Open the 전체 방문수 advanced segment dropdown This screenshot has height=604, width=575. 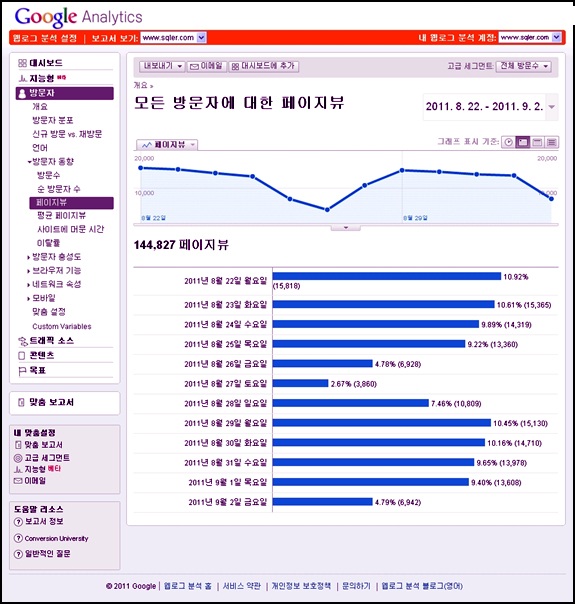point(523,66)
